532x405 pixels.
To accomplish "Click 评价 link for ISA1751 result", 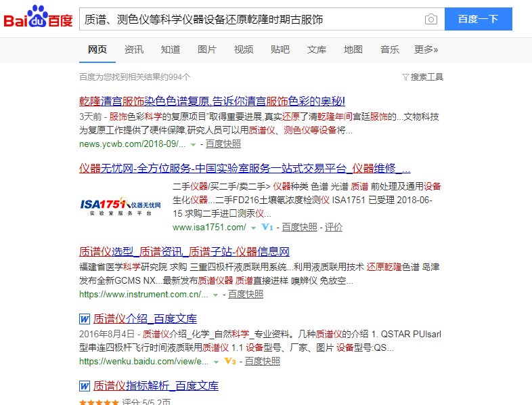I will (x=334, y=227).
